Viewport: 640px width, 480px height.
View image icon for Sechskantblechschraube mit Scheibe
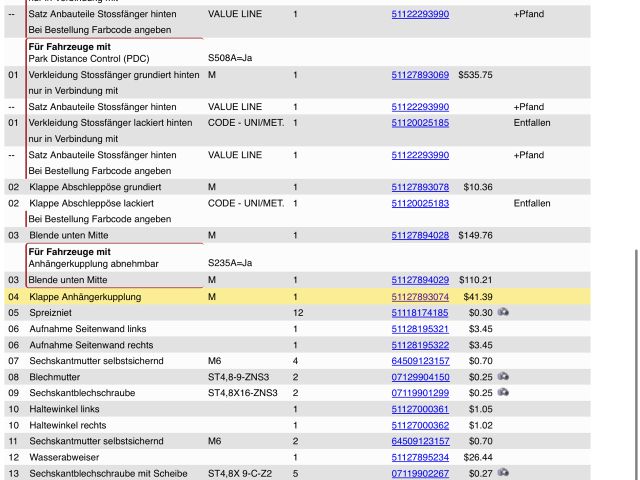tap(503, 473)
